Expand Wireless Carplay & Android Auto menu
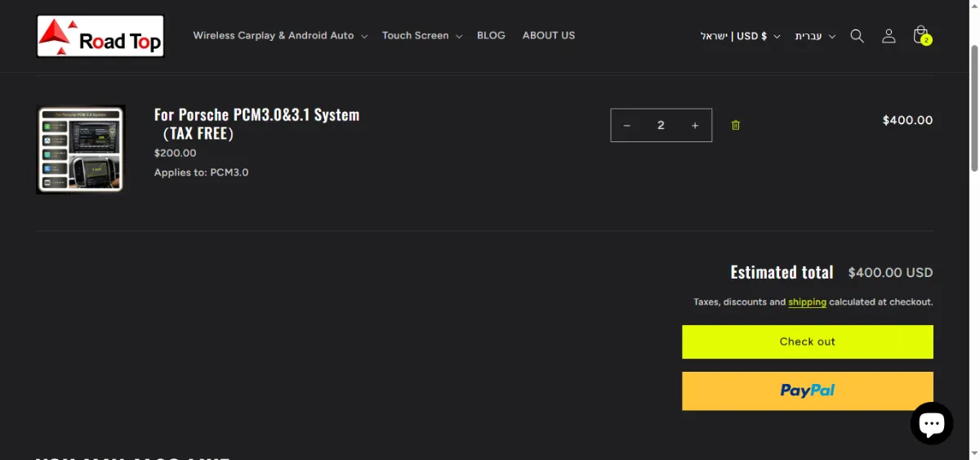The image size is (980, 460). point(280,36)
